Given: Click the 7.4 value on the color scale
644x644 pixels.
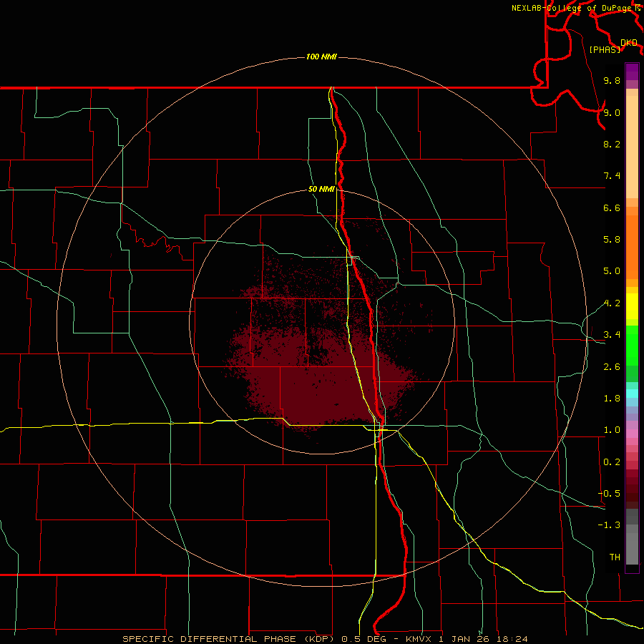Looking at the screenshot, I should point(612,176).
